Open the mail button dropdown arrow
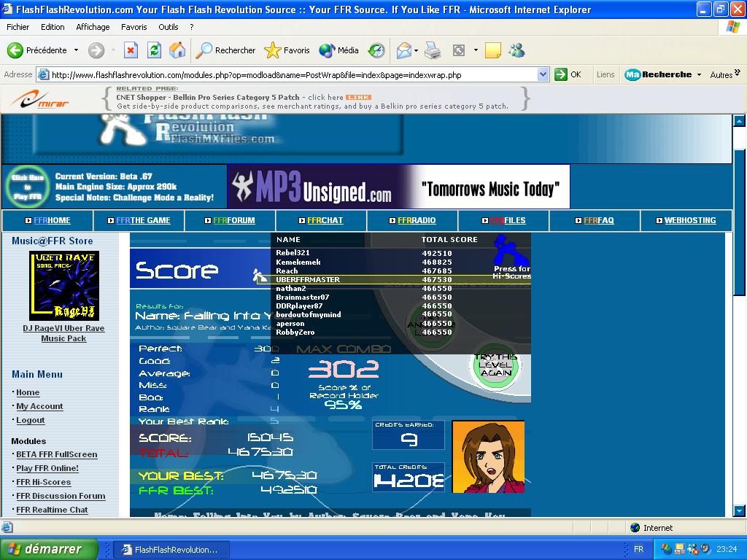This screenshot has height=560, width=747. click(416, 50)
